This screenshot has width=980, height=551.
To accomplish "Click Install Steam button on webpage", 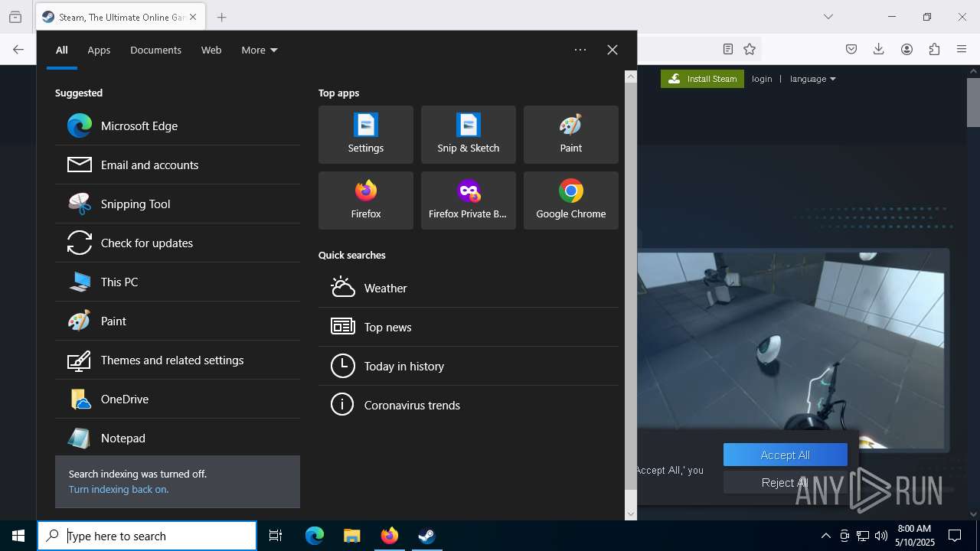I will [702, 79].
